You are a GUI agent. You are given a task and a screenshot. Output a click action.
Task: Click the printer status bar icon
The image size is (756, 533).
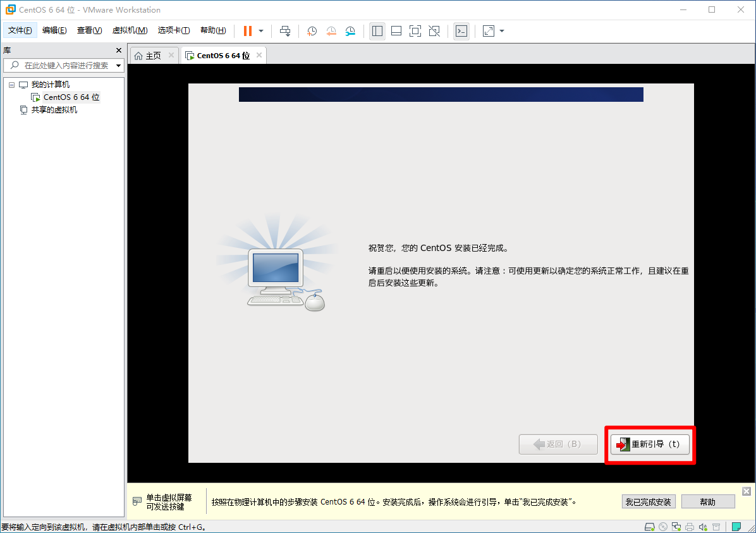pos(690,527)
